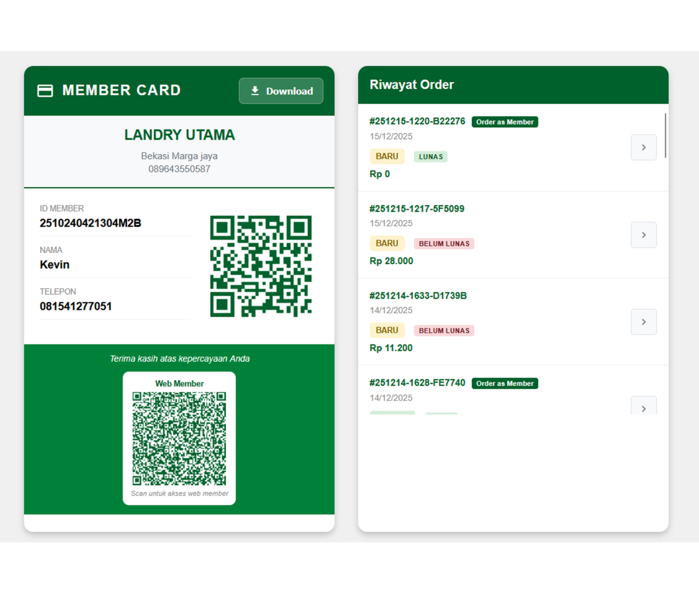
Task: Click the 15/12/2025 date under order #251215-1217-5F5099
Action: pyautogui.click(x=391, y=224)
